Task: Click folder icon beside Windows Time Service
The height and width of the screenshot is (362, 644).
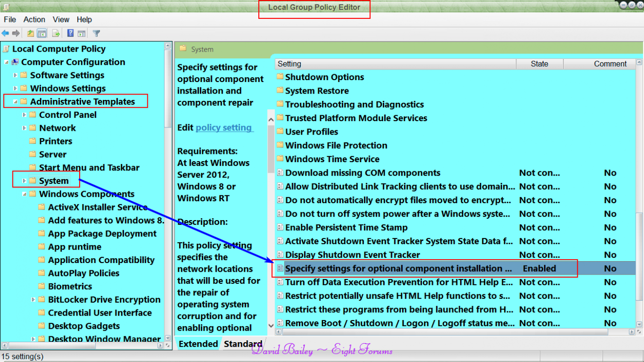Action: pos(280,159)
